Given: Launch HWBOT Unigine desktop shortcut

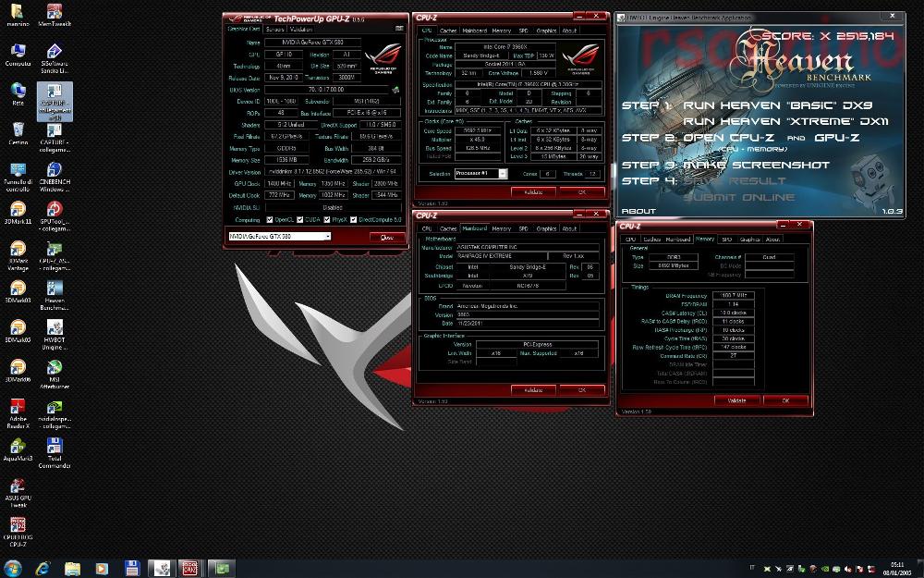Looking at the screenshot, I should [55, 335].
